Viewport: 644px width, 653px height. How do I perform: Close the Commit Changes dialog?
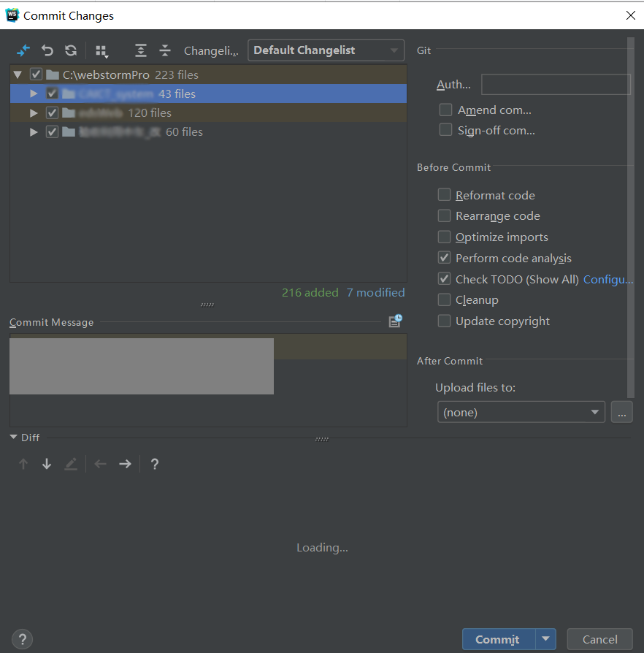pos(631,15)
